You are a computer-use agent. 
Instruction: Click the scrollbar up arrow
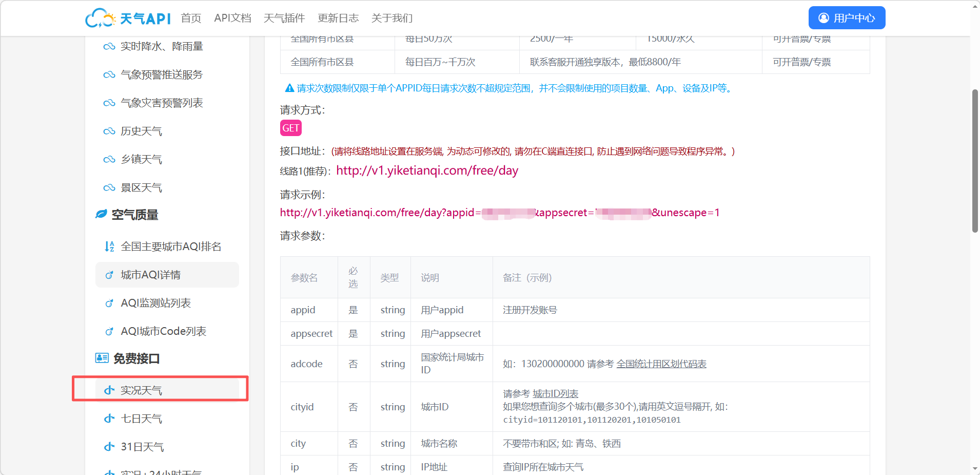975,6
